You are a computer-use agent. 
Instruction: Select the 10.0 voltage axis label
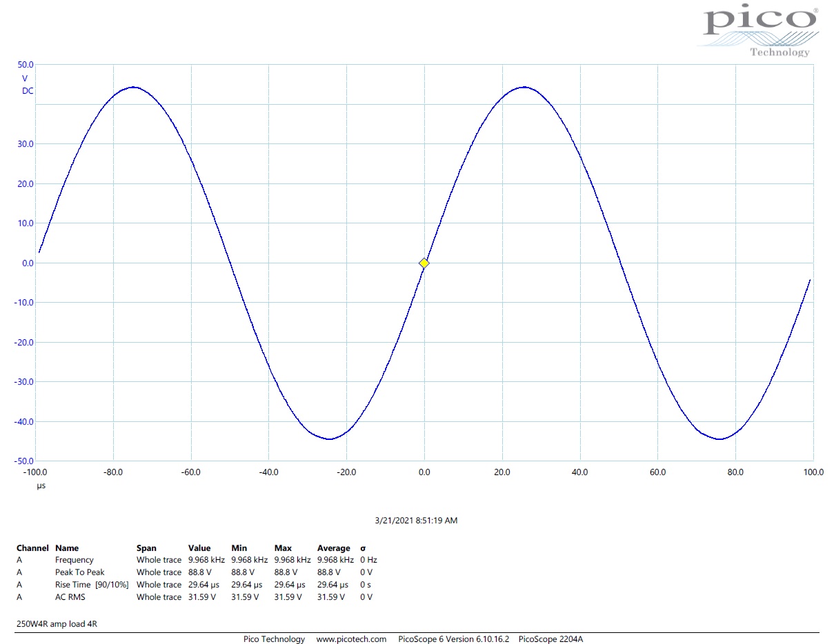click(x=26, y=223)
